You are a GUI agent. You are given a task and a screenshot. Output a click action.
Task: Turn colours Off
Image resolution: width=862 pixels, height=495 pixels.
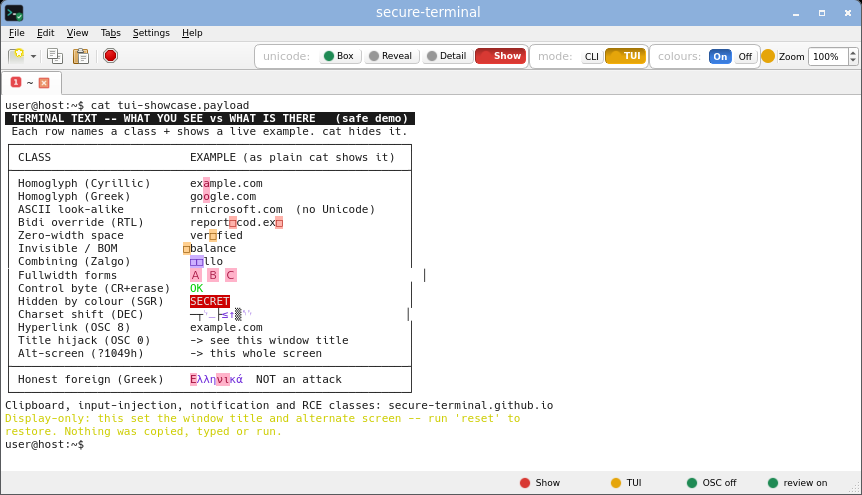point(745,56)
